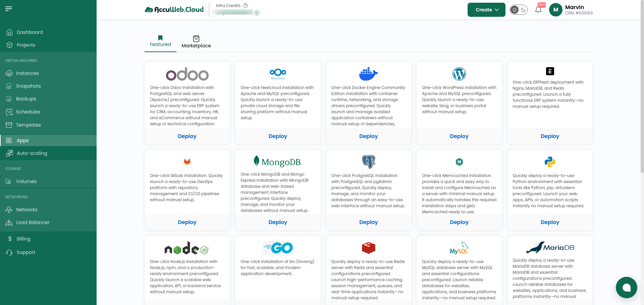Collapse sidebar with the hamburger menu icon

pos(9,8)
